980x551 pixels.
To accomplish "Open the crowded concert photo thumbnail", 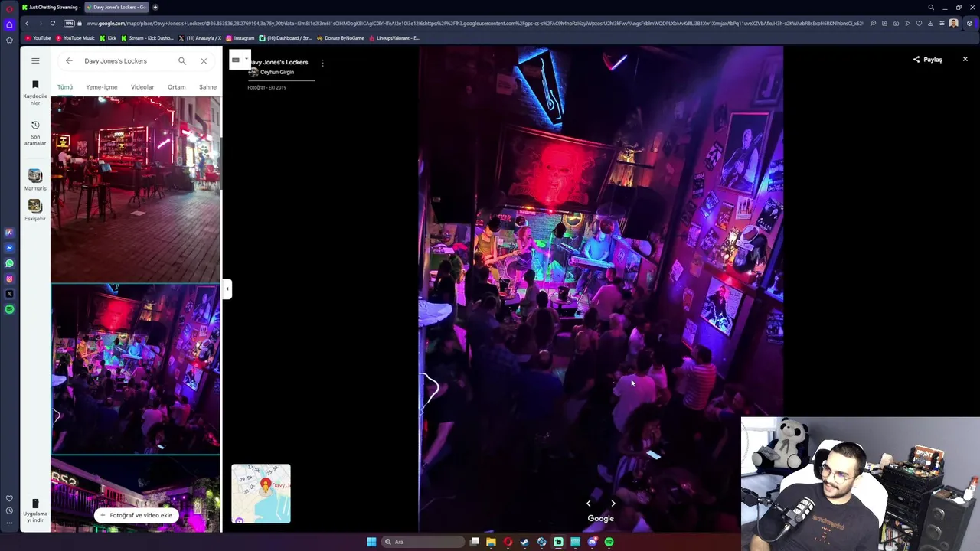I will coord(136,369).
